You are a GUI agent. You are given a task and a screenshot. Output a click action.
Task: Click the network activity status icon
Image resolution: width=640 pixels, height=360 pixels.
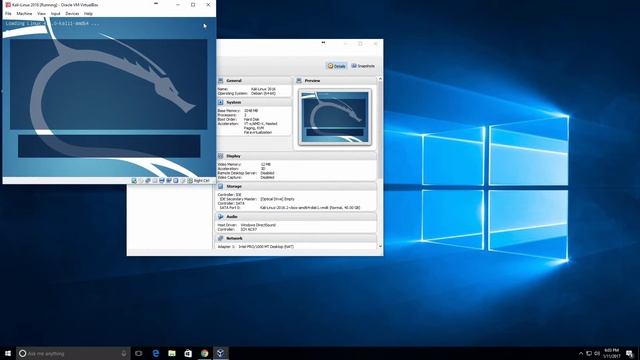148,180
